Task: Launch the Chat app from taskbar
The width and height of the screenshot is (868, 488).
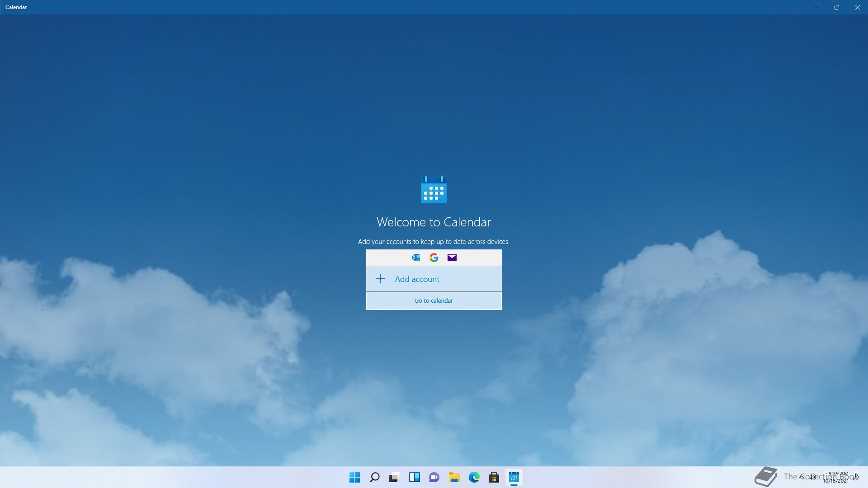Action: coord(434,477)
